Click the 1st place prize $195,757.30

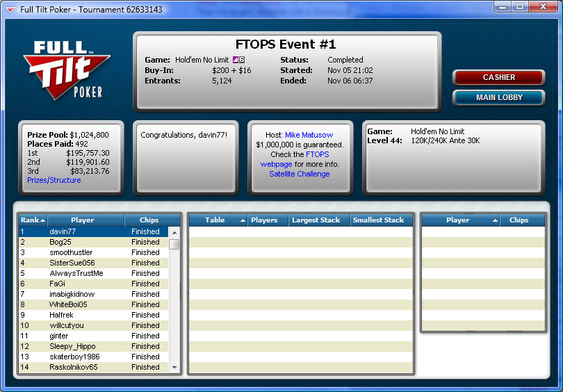click(88, 153)
